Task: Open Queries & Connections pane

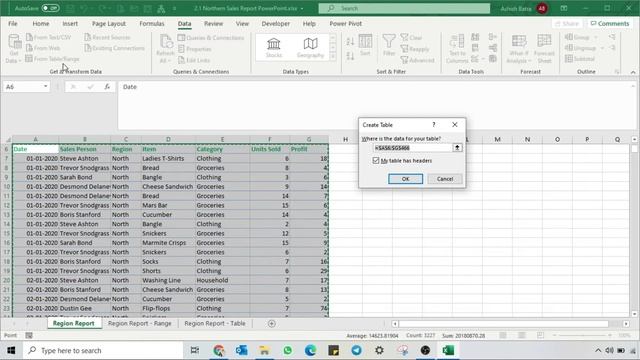Action: point(211,38)
